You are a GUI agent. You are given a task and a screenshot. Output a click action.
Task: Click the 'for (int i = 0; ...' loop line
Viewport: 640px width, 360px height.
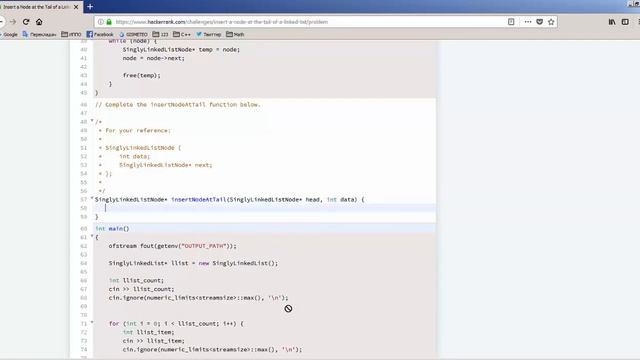tap(176, 324)
